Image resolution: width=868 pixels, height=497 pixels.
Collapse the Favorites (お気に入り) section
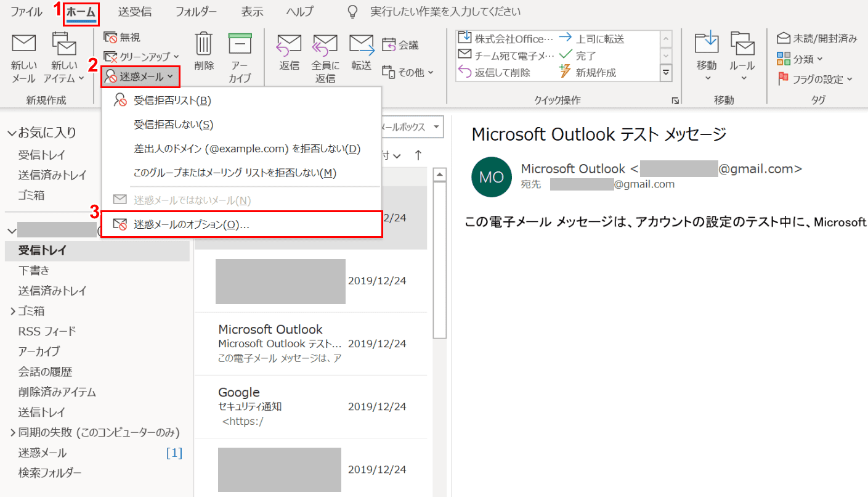point(12,133)
